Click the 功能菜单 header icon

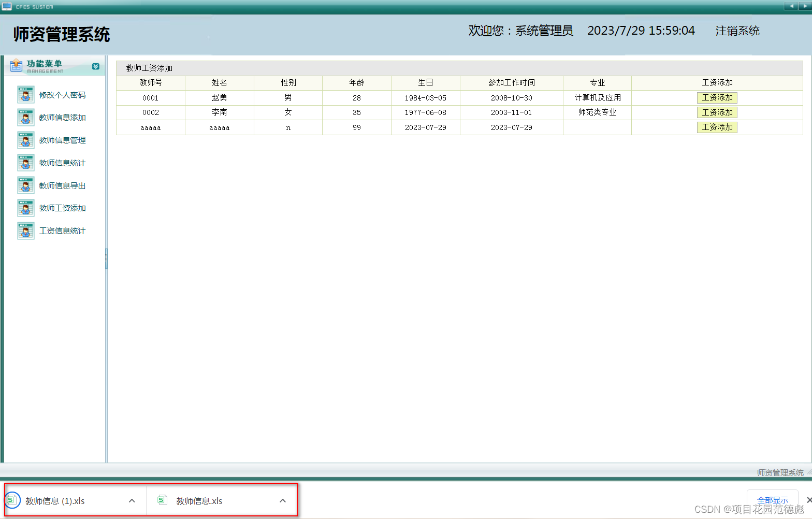click(x=16, y=65)
